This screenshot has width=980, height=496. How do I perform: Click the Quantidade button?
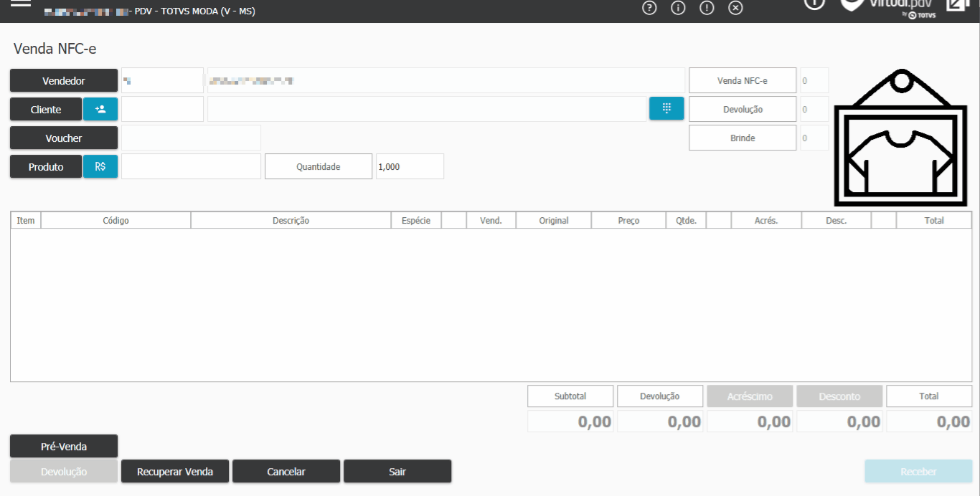319,166
